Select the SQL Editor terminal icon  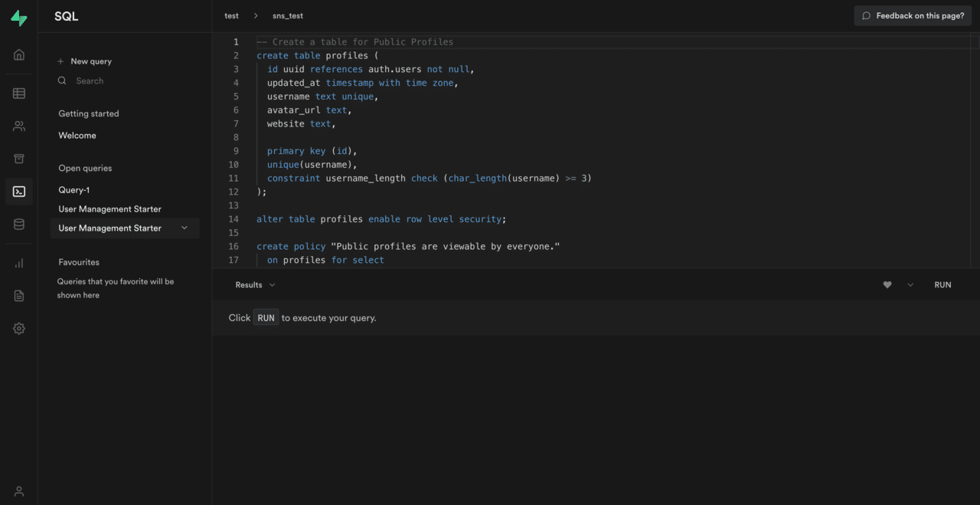click(19, 192)
